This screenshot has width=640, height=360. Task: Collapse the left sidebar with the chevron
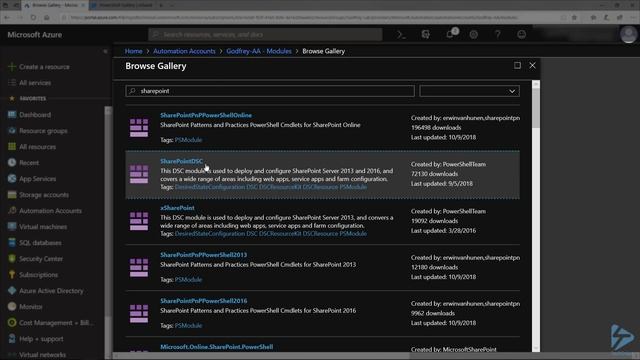[x=105, y=51]
